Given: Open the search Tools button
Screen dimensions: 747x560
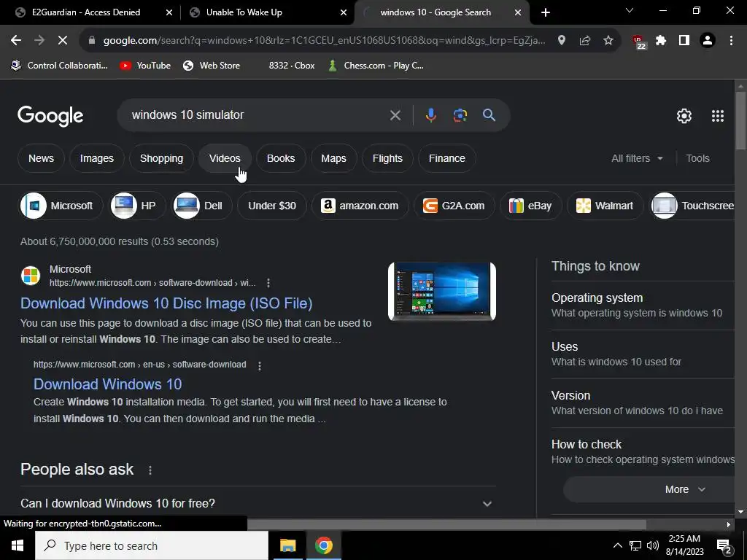Looking at the screenshot, I should (697, 158).
